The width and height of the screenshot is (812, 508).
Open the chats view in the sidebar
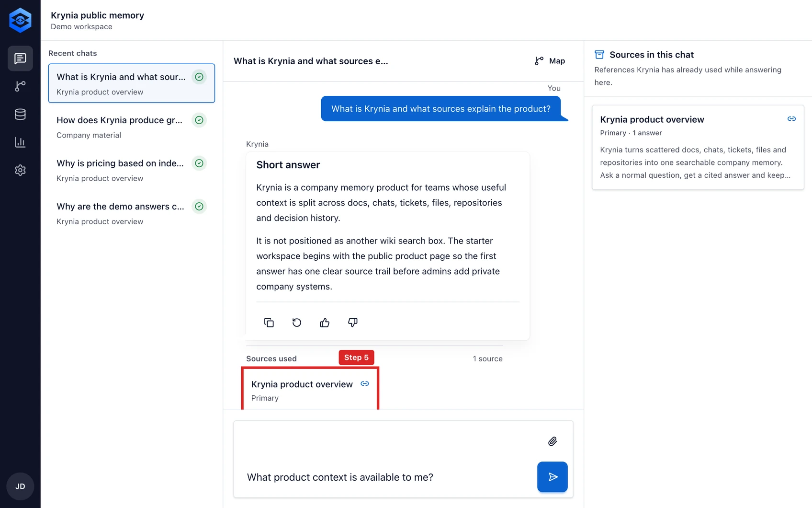click(x=20, y=58)
